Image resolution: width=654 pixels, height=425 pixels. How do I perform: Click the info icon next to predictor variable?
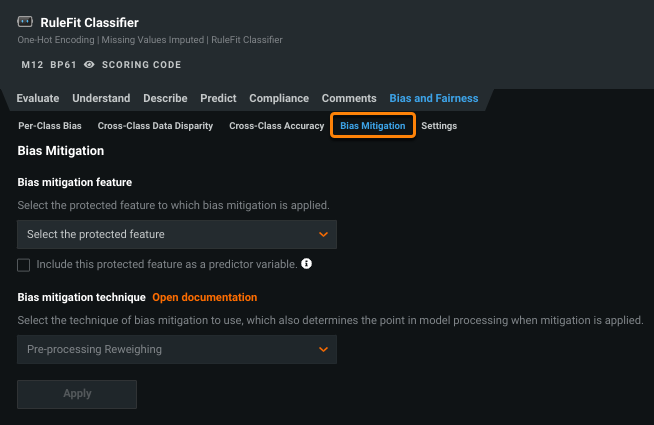coord(307,265)
